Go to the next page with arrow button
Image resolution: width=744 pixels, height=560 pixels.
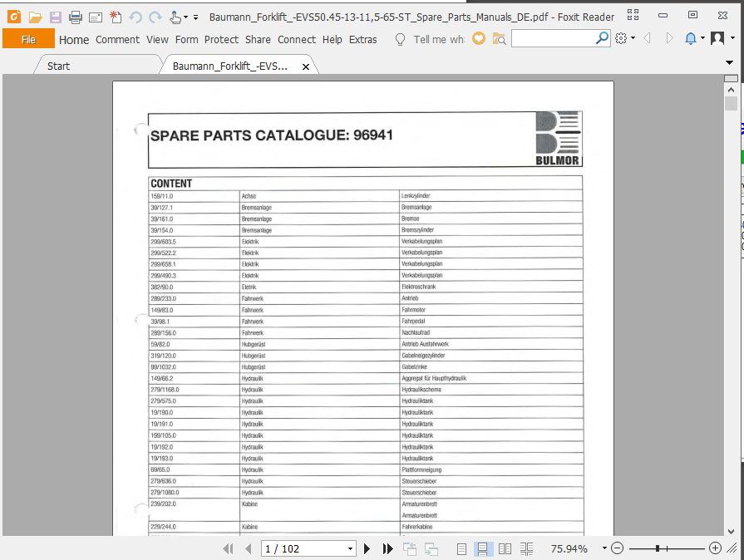367,548
